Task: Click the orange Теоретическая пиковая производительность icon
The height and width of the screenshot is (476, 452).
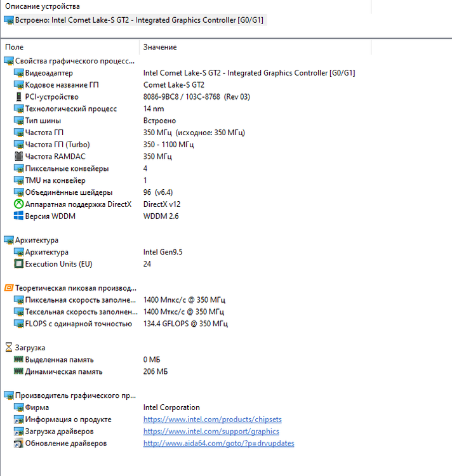Action: pyautogui.click(x=9, y=288)
